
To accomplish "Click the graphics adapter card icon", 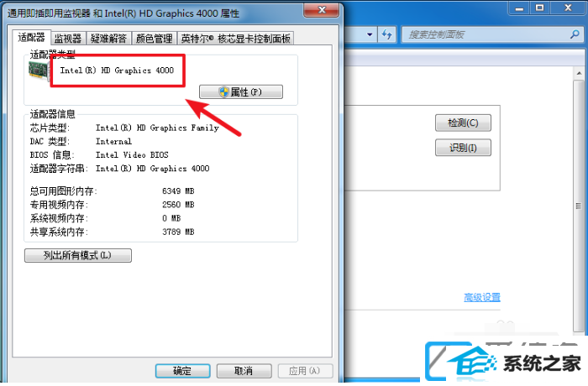I will click(x=39, y=70).
